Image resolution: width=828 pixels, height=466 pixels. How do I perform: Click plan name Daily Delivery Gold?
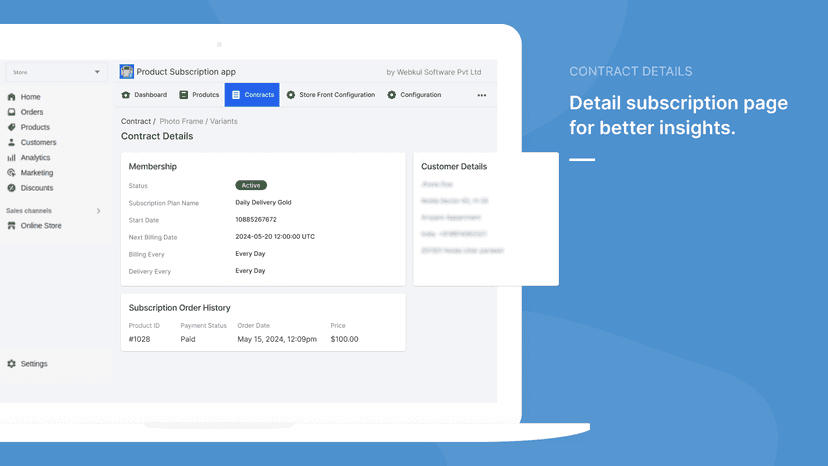(264, 202)
